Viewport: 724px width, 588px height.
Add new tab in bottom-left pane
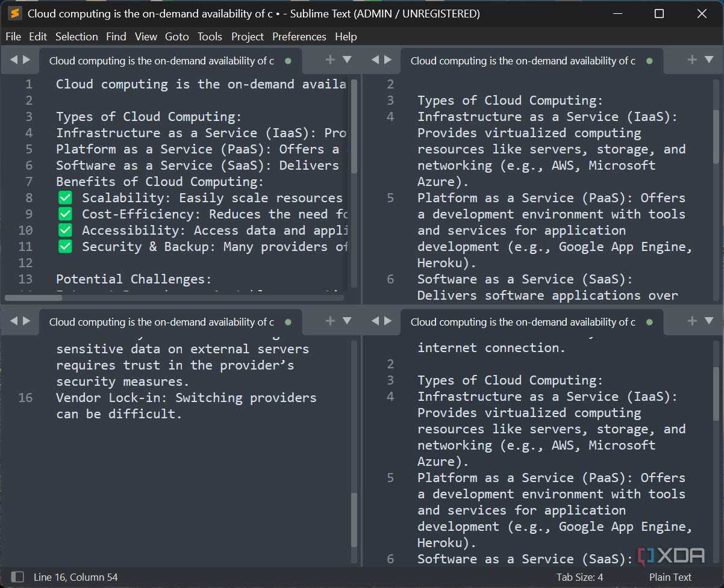330,321
